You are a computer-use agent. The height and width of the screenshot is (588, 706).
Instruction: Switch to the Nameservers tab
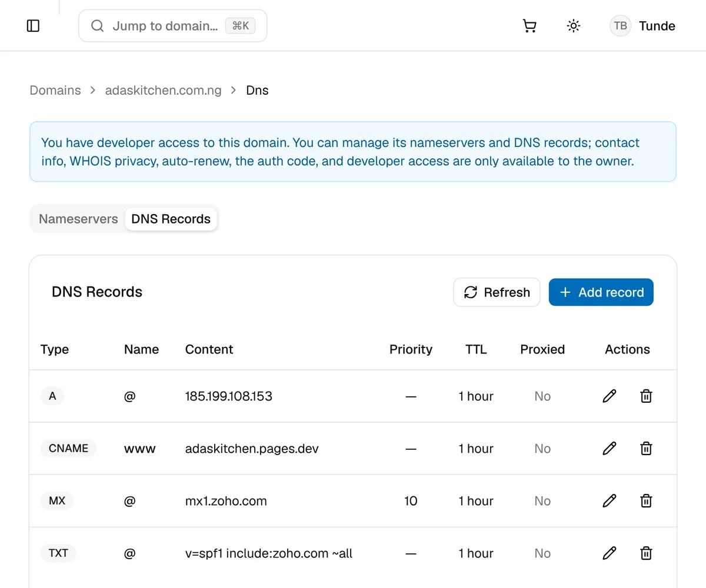78,219
